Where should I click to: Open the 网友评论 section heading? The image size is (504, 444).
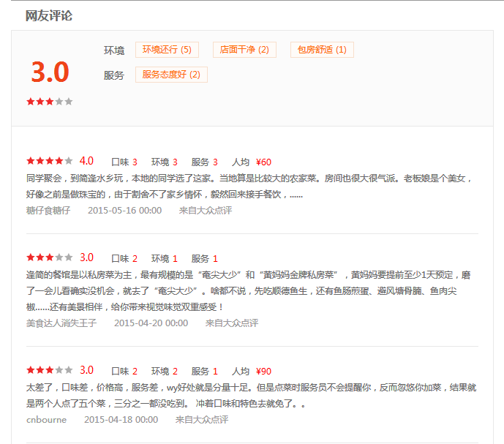point(49,15)
